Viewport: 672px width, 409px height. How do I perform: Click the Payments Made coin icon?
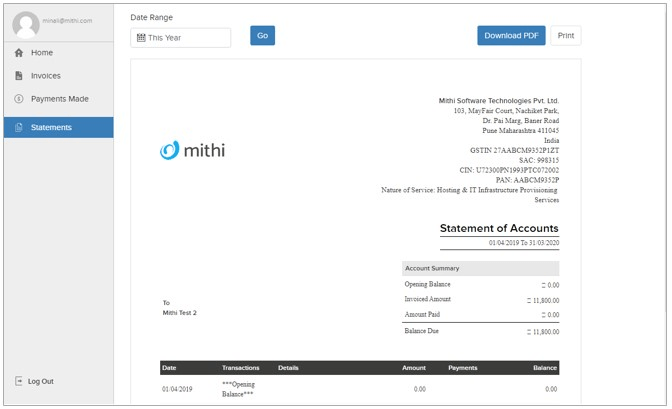(19, 99)
